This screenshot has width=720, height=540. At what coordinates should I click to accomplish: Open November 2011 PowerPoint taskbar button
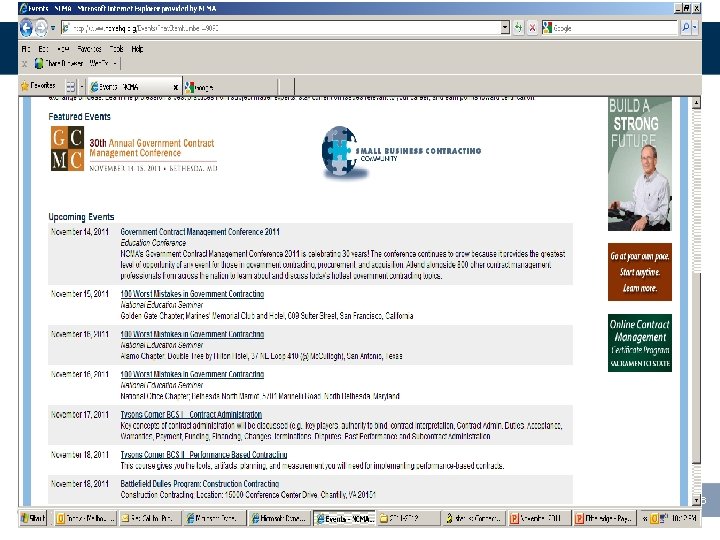[x=539, y=518]
